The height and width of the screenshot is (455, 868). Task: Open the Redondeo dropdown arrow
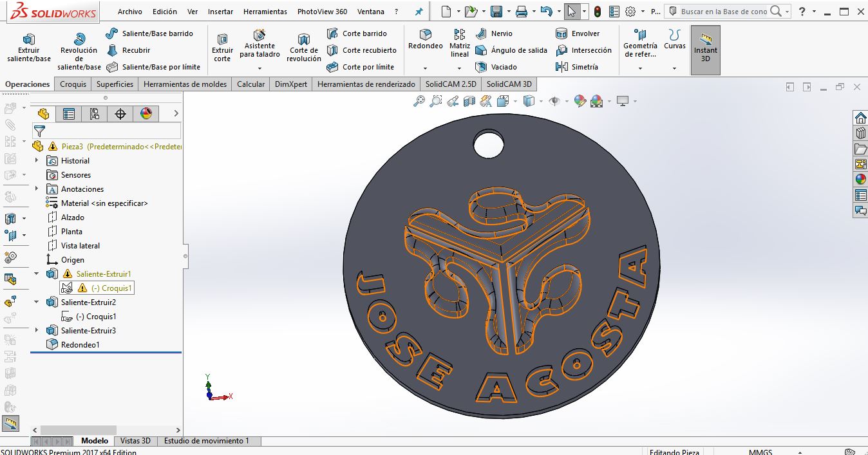pos(425,68)
